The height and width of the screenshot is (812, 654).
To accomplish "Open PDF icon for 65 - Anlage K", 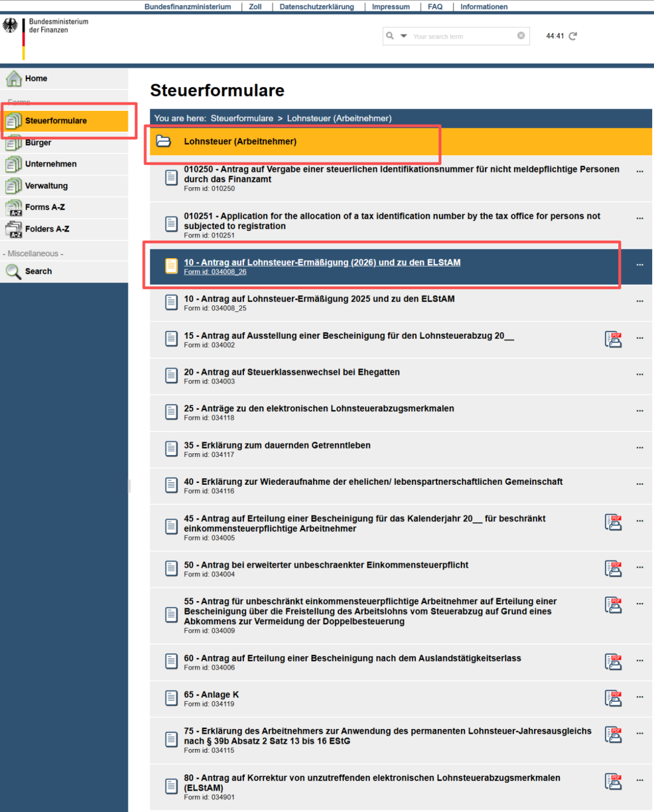I will [613, 698].
